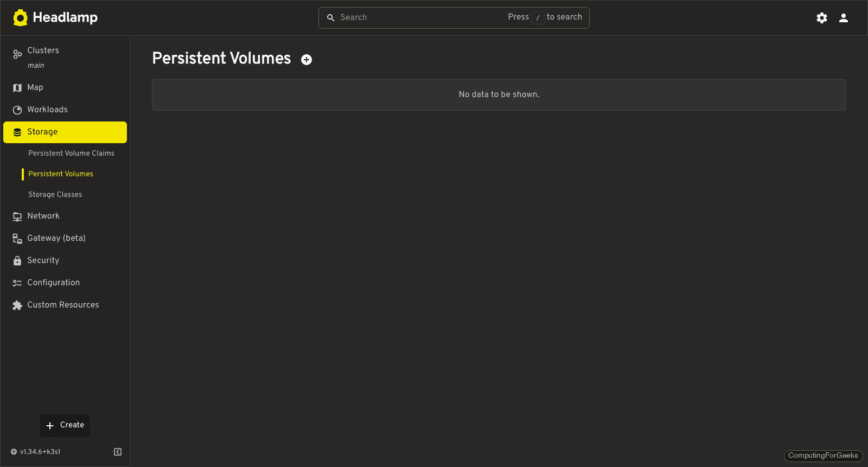Click the Headlamp title text
868x467 pixels.
click(x=65, y=18)
